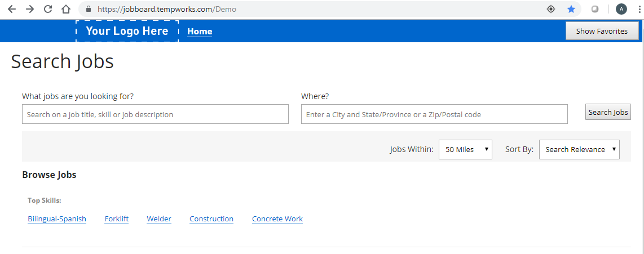This screenshot has height=254, width=644.
Task: Open the Sort By Search Relevance dropdown
Action: (579, 149)
